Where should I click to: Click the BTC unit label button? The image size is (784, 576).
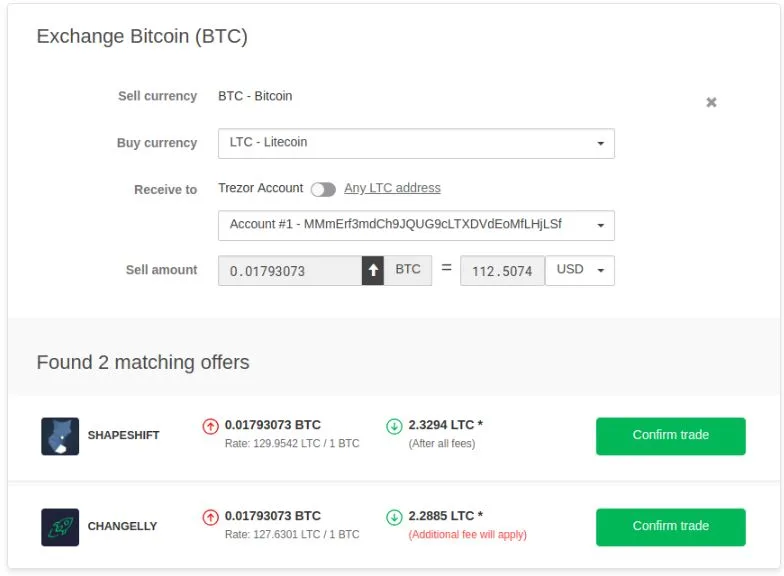408,270
